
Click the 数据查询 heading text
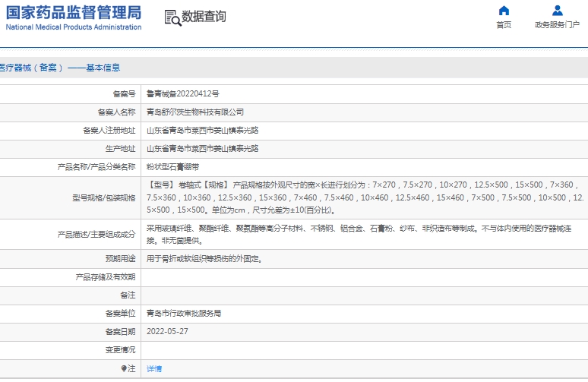pyautogui.click(x=204, y=17)
